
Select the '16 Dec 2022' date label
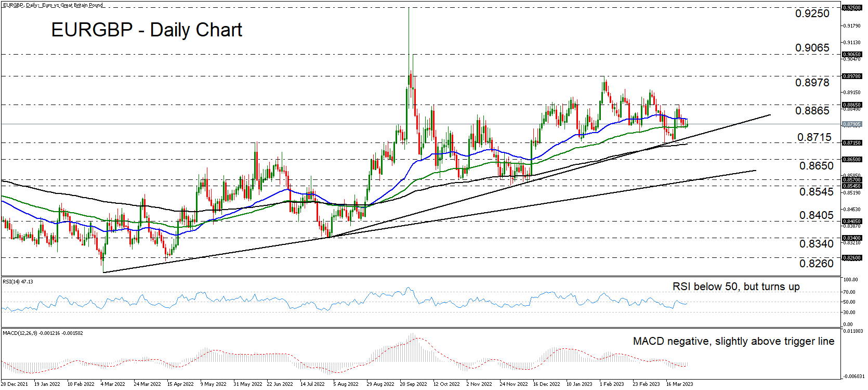[x=547, y=384]
